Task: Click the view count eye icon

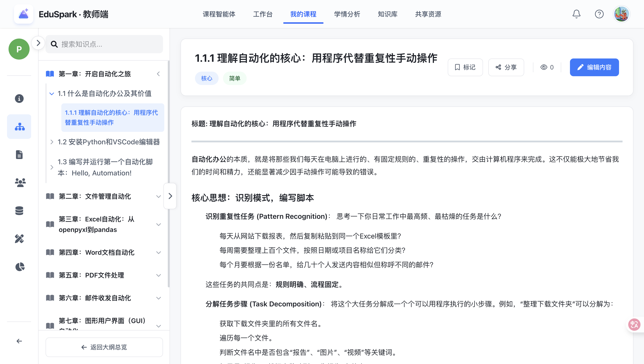Action: click(x=543, y=67)
